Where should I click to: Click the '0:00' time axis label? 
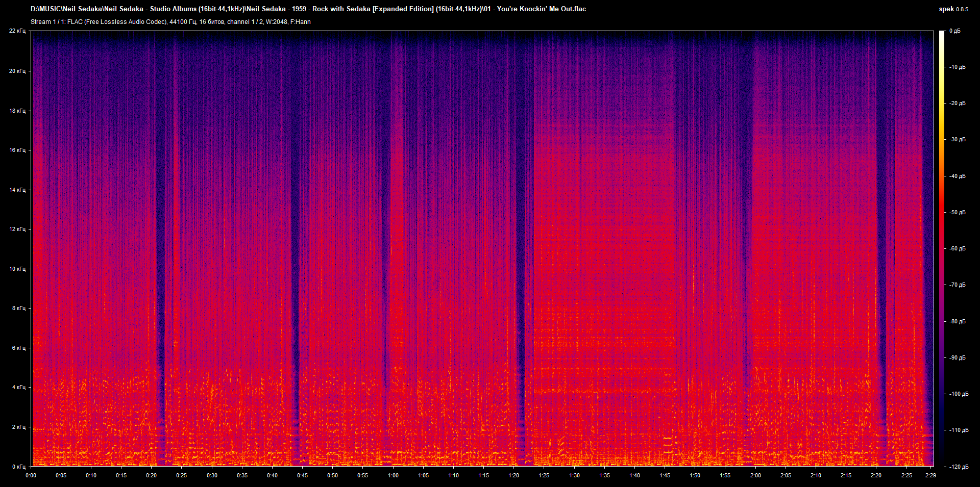click(31, 475)
